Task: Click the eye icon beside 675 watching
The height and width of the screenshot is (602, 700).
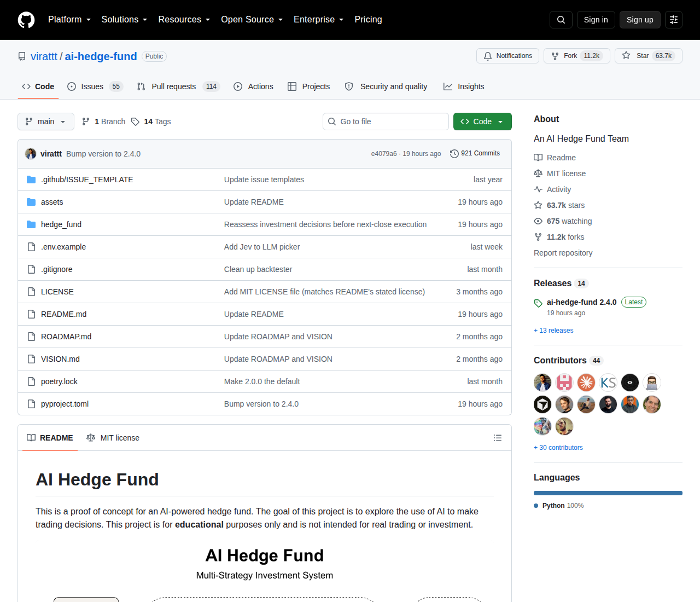Action: [x=538, y=221]
